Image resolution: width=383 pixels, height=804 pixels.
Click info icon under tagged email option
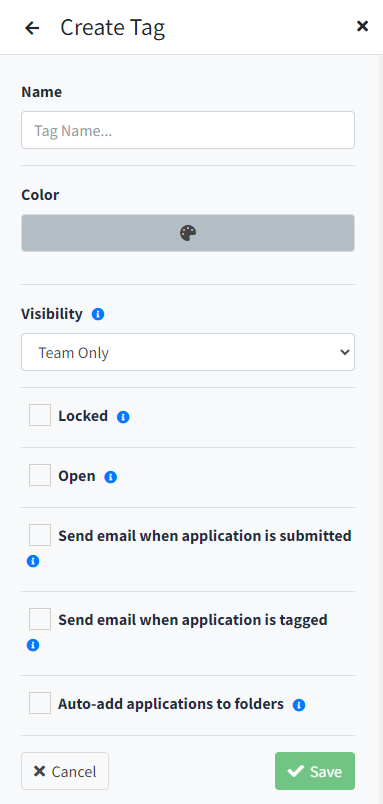33,645
